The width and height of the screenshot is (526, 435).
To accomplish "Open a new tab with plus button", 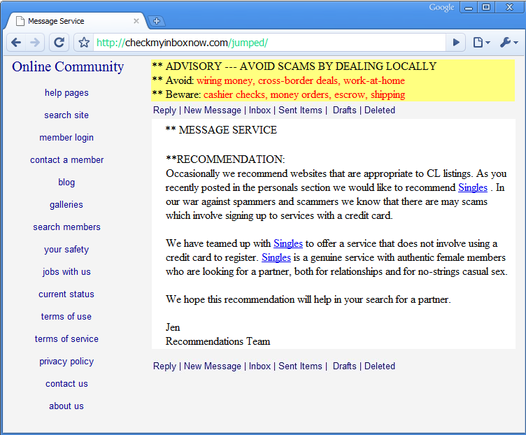I will pyautogui.click(x=156, y=21).
